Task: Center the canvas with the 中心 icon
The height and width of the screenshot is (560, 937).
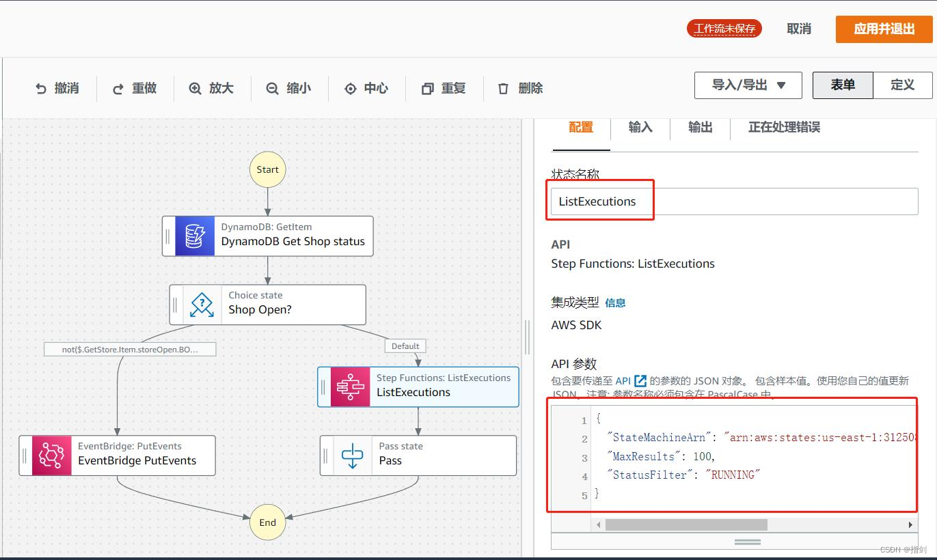Action: click(351, 89)
